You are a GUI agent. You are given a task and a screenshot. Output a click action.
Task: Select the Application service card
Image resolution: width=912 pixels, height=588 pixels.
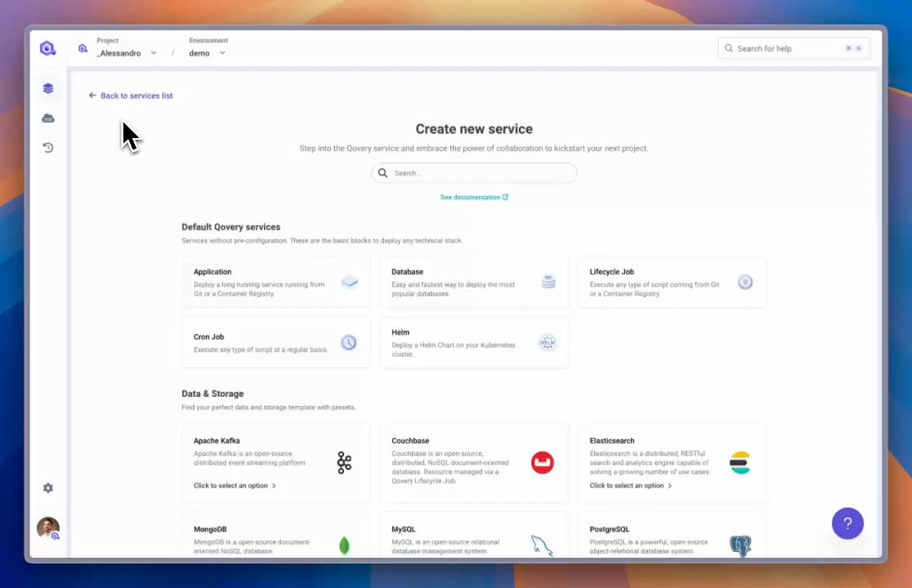[x=275, y=283]
